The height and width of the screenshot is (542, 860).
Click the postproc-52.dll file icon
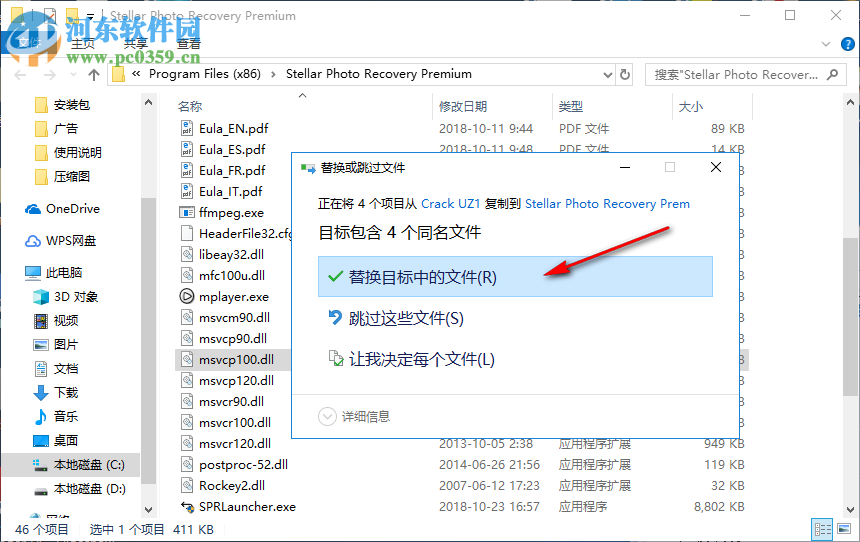[187, 464]
